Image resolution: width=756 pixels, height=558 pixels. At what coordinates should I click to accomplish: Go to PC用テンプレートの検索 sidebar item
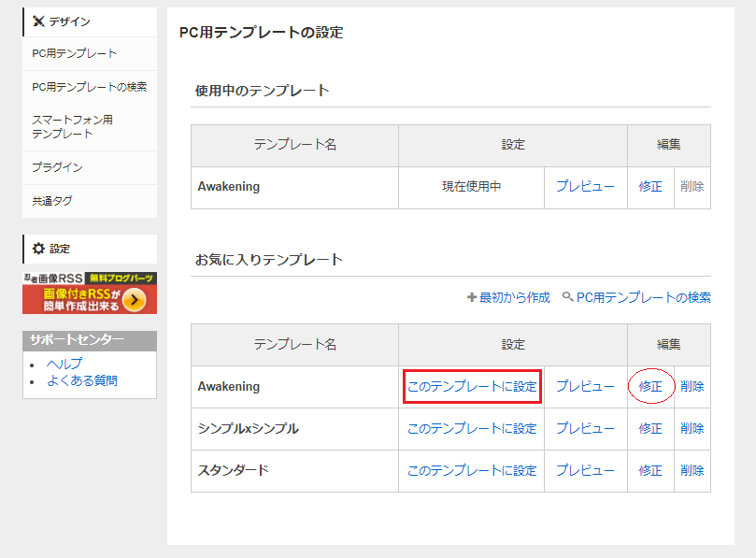[90, 87]
